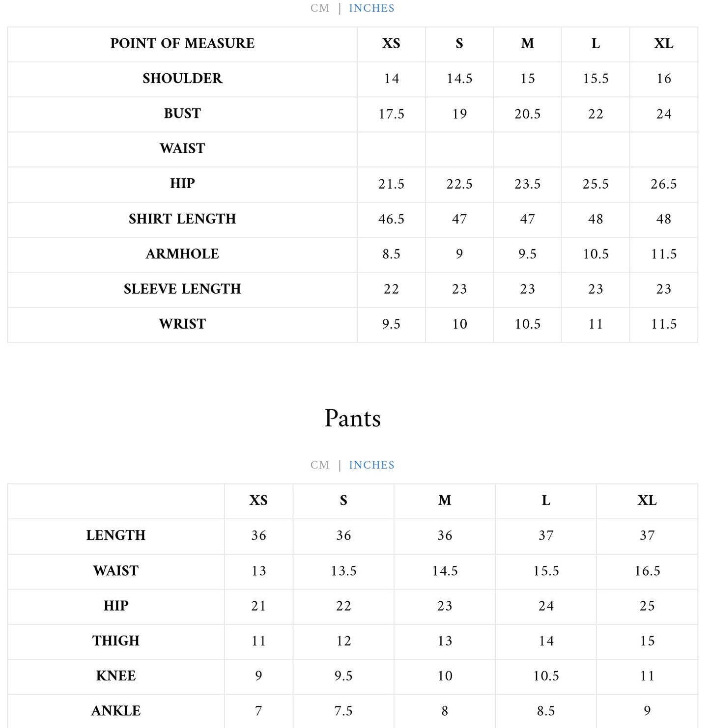Click the LENGTH row label in Pants
This screenshot has width=710, height=728.
116,535
